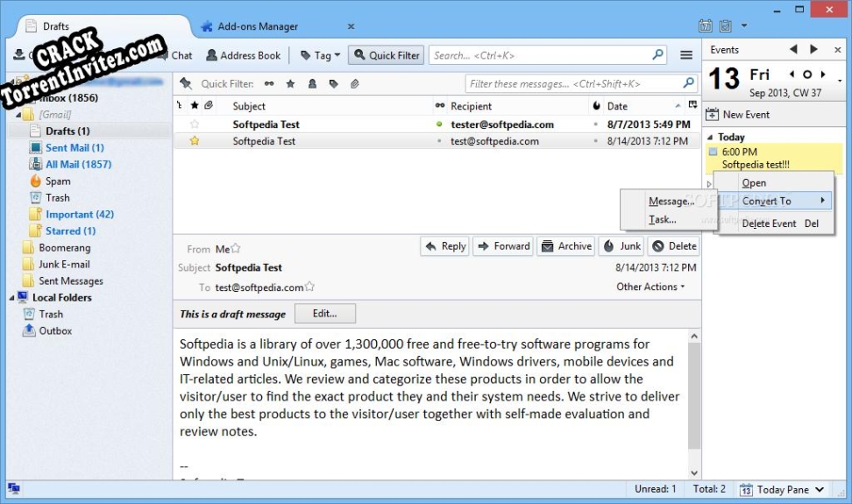Toggle the Quick Filter button
The width and height of the screenshot is (852, 504).
click(x=387, y=55)
